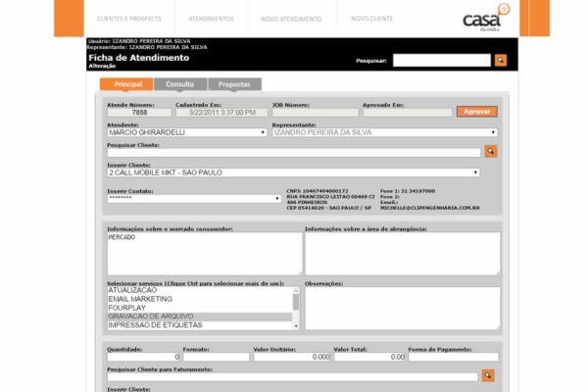This screenshot has height=392, width=588.
Task: Click the Atende Número field
Action: 139,113
